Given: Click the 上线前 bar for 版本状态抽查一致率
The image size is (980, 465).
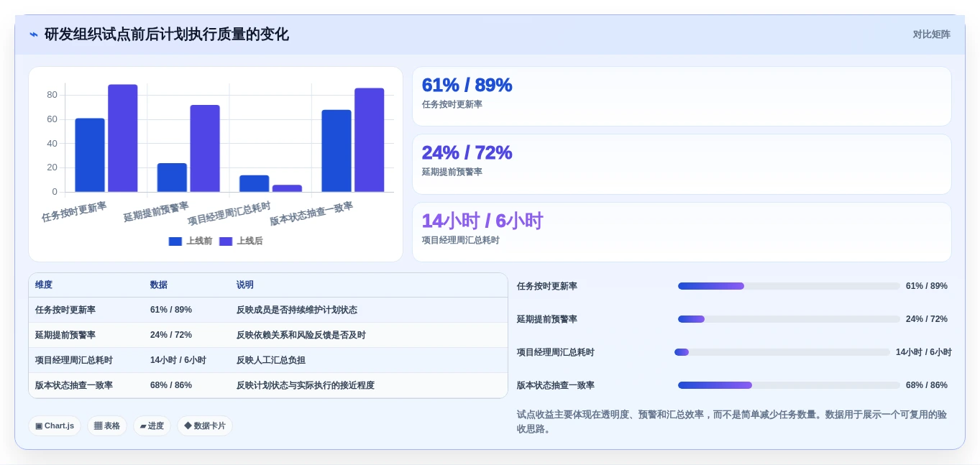Looking at the screenshot, I should [x=336, y=151].
